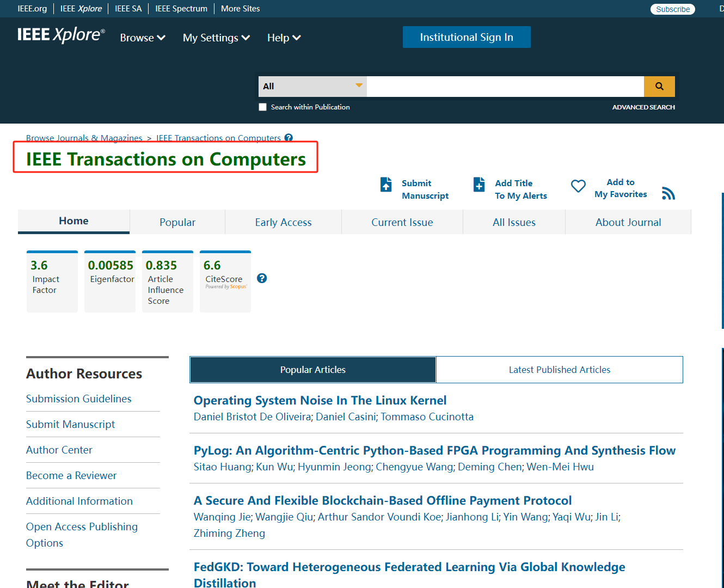Open Advanced Search link

[x=643, y=107]
